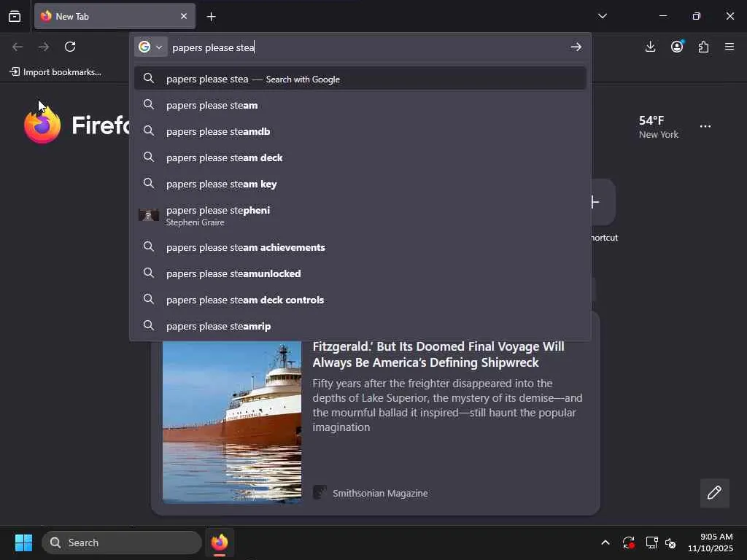747x560 pixels.
Task: Choose suggestion 'papers please steam deck'
Action: click(x=360, y=157)
